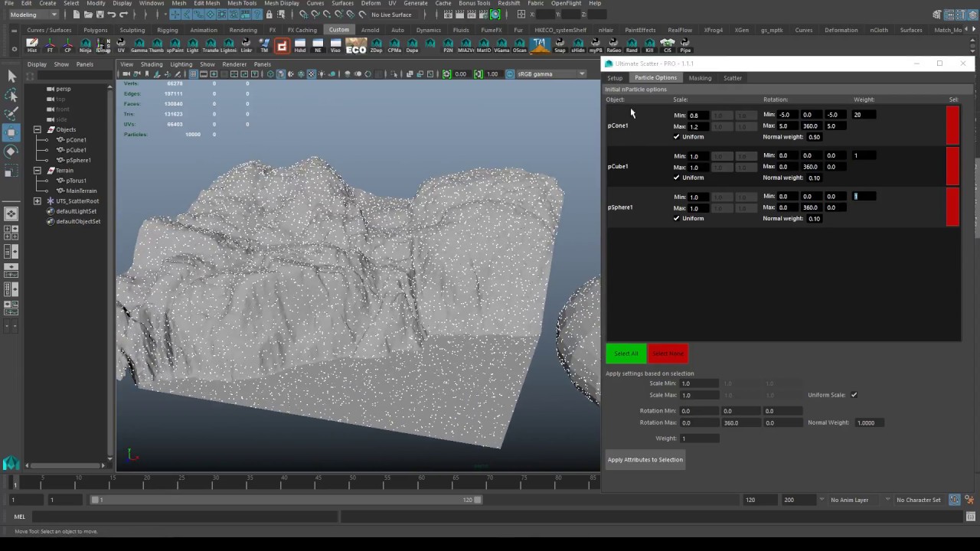Image resolution: width=980 pixels, height=551 pixels.
Task: Expand the UTS_ScatterRoot node
Action: click(38, 201)
